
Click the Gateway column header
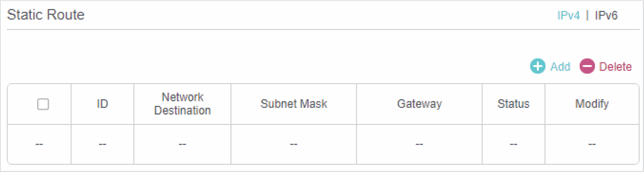click(x=419, y=104)
